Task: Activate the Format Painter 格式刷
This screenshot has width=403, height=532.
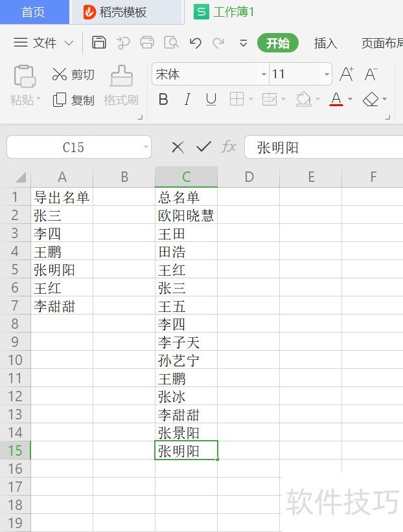Action: (x=121, y=85)
